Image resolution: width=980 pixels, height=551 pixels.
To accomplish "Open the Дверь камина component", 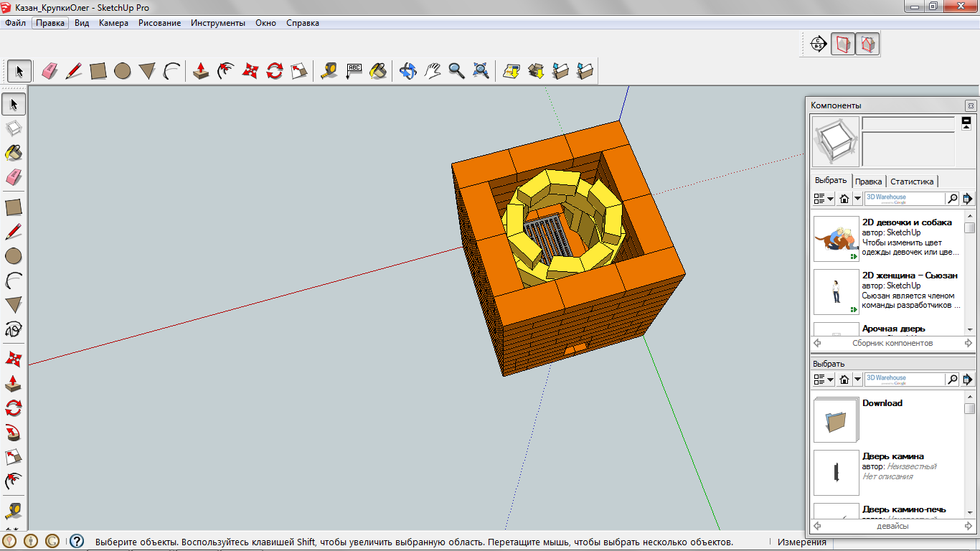I will point(892,456).
